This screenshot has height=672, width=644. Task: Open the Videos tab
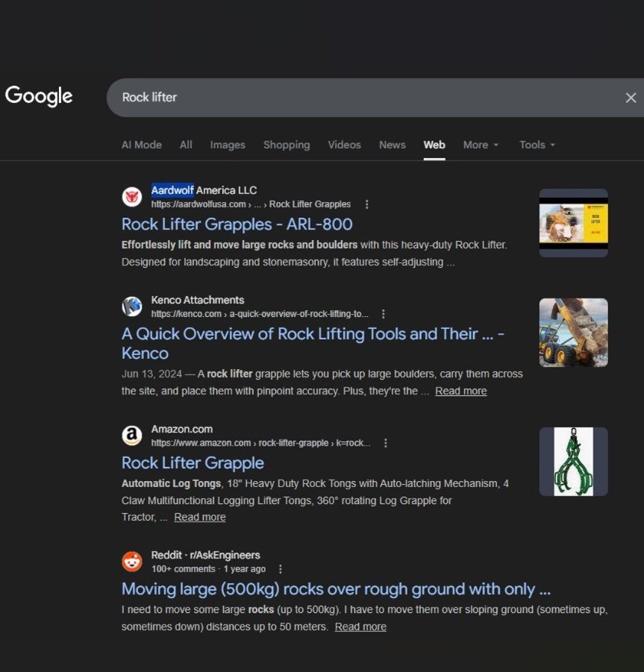tap(344, 145)
